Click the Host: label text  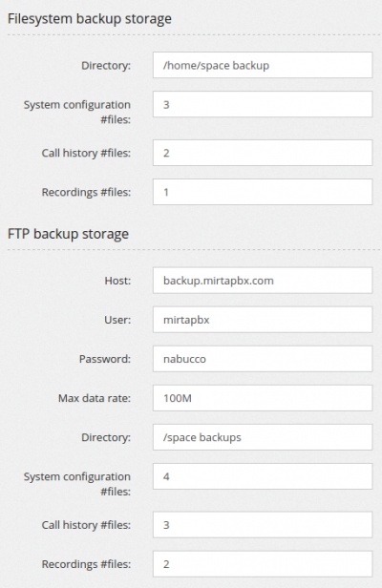tap(117, 281)
